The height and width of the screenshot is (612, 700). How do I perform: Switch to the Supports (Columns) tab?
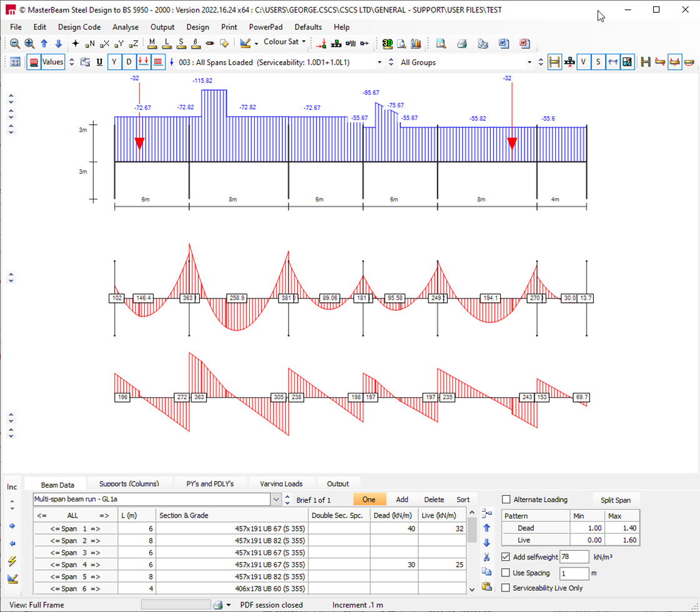tap(129, 484)
